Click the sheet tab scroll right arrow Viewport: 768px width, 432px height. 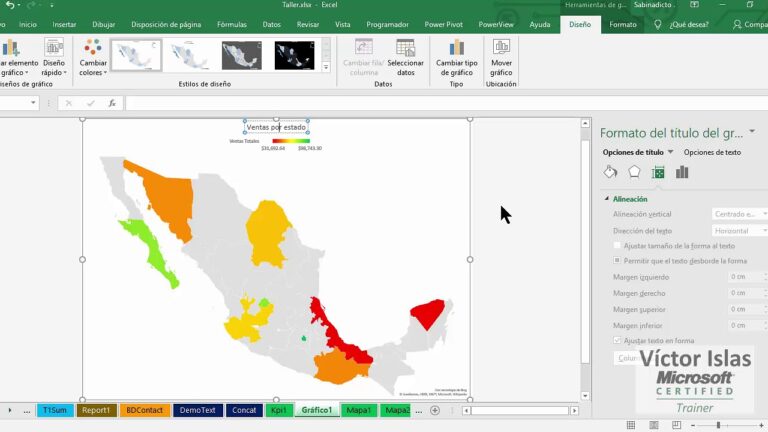(9, 410)
